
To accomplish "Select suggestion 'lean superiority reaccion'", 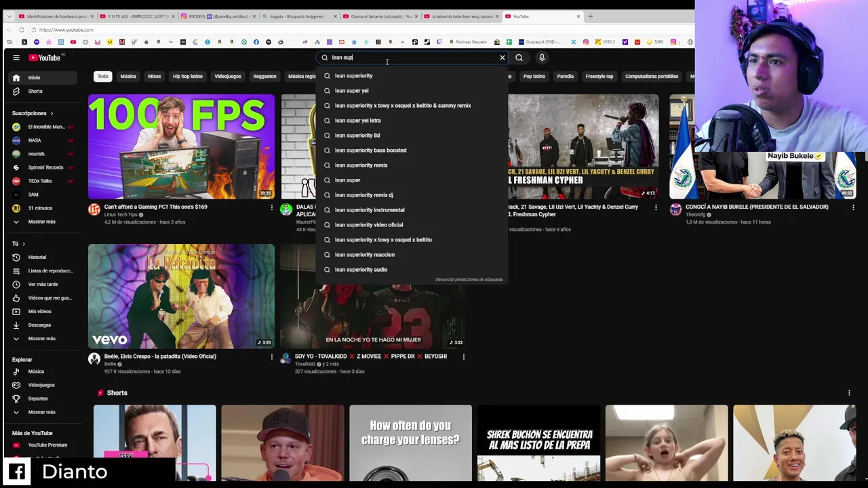I will tap(412, 255).
